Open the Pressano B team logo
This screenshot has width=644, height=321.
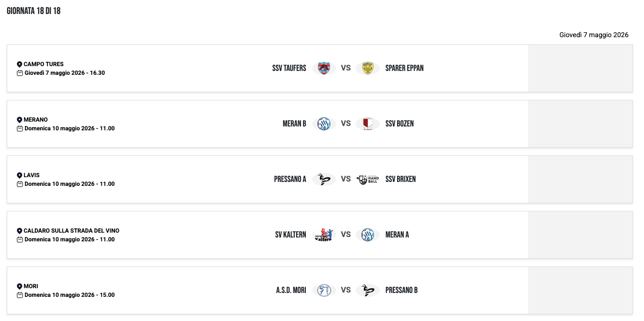pyautogui.click(x=368, y=290)
